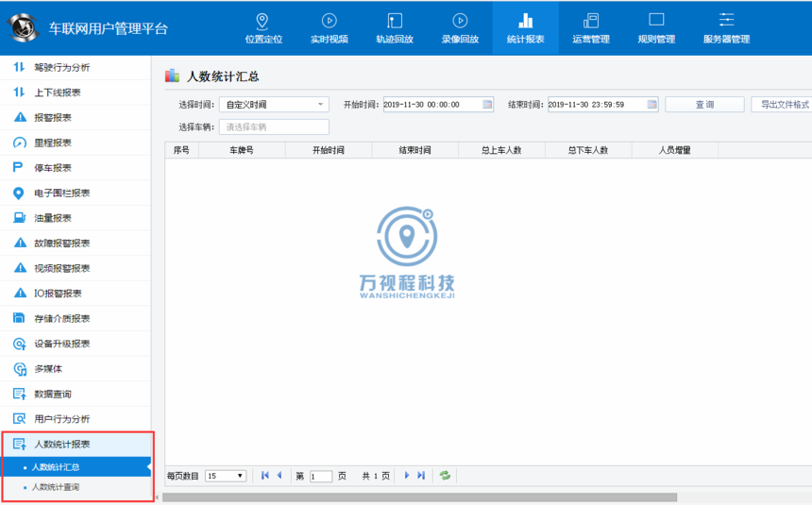Open the 每页数目 page size dropdown
The image size is (812, 505).
226,476
